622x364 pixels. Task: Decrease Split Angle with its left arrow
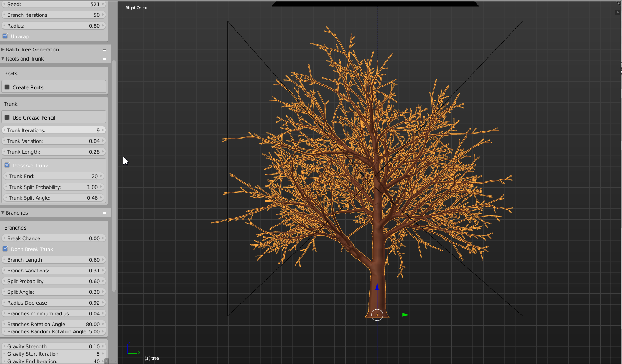click(x=4, y=292)
